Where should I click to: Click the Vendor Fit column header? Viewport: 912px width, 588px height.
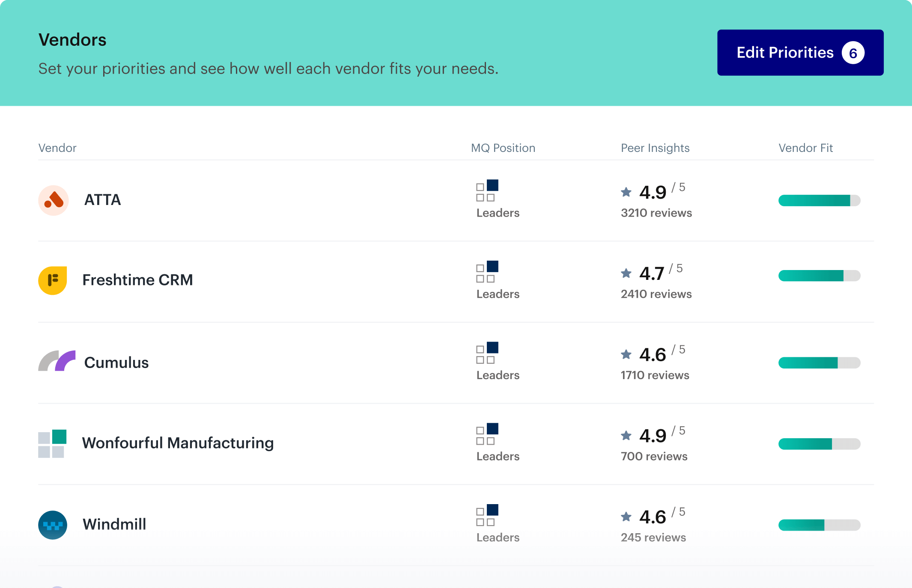(805, 148)
